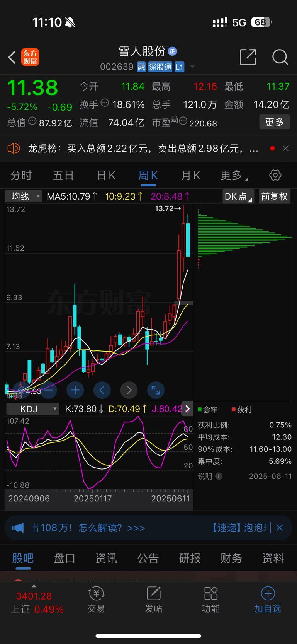
Task: Tap the 套牢 green legend item
Action: (x=207, y=410)
